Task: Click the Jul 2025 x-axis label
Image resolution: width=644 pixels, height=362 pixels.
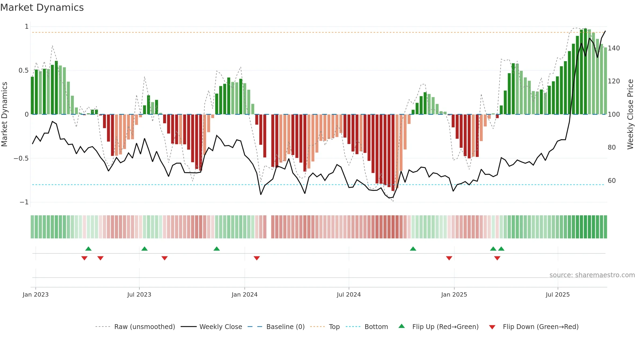Action: (x=558, y=295)
